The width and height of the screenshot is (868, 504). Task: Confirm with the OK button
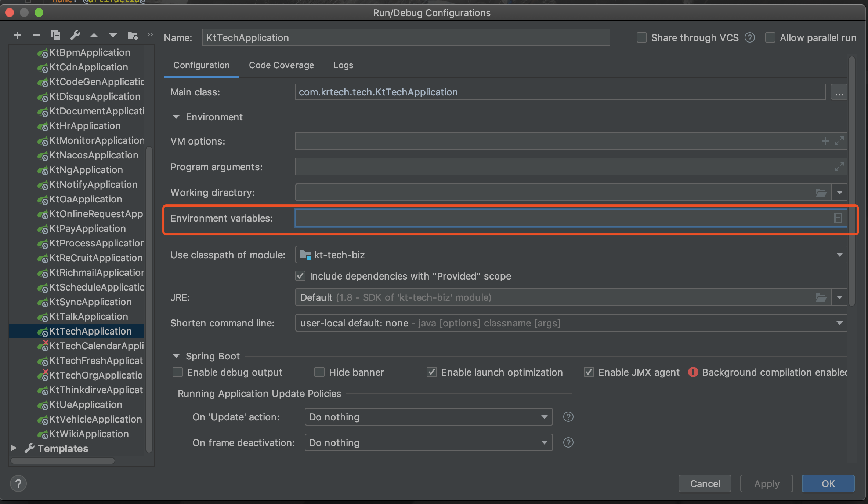point(828,483)
